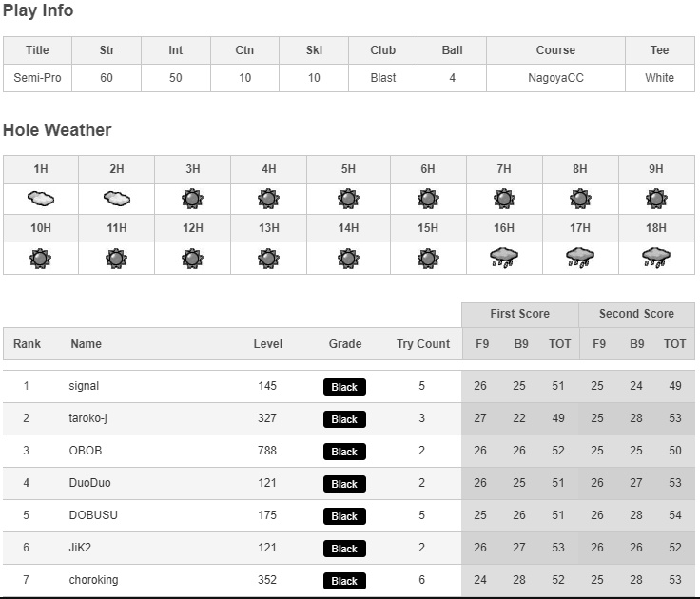Click the rainy weather icon for hole 18H
700x599 pixels.
click(656, 258)
